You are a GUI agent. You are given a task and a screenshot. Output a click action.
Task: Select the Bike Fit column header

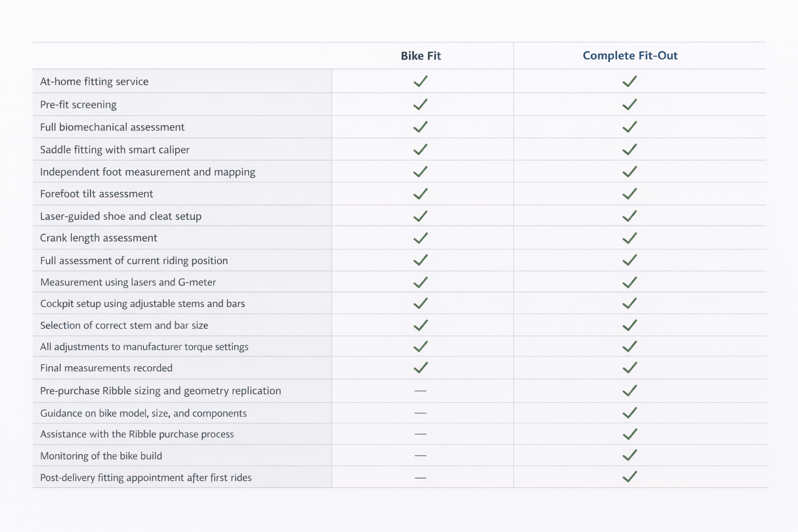point(420,56)
